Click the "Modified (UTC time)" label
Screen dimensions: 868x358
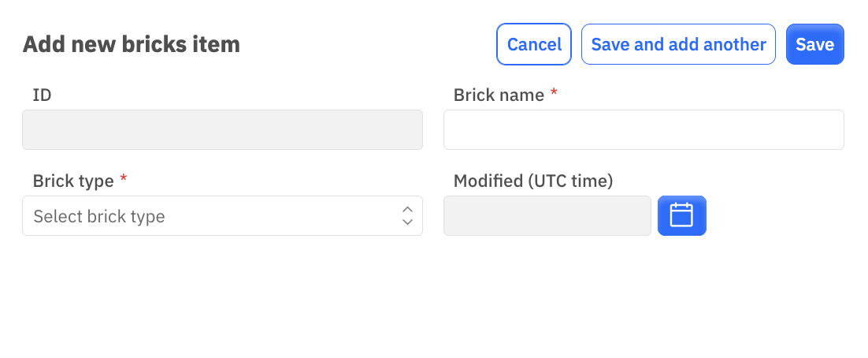533,181
